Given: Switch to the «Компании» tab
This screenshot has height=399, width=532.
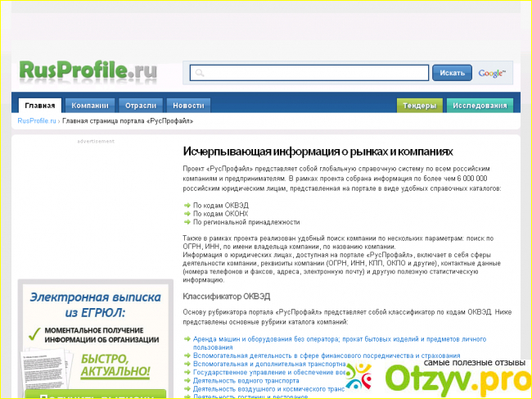Looking at the screenshot, I should point(89,106).
